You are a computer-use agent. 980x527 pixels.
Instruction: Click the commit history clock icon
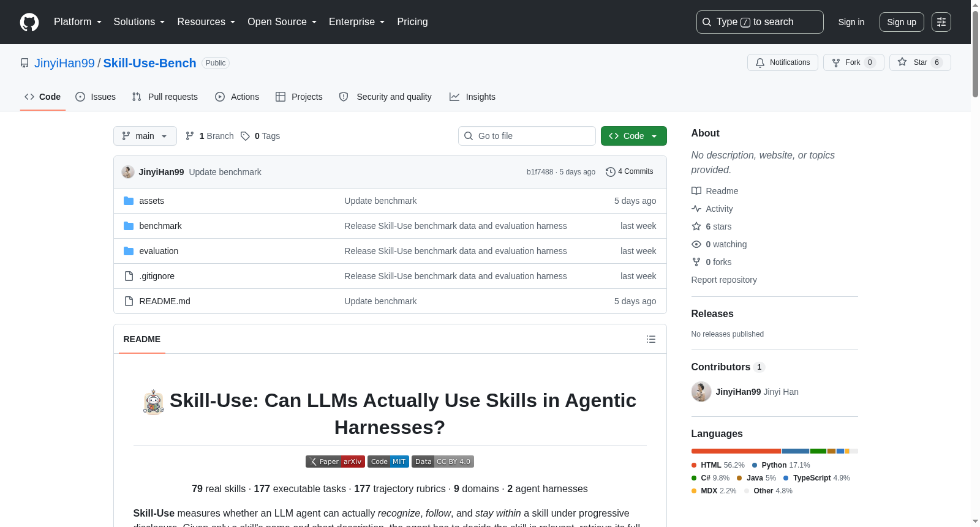click(x=611, y=172)
